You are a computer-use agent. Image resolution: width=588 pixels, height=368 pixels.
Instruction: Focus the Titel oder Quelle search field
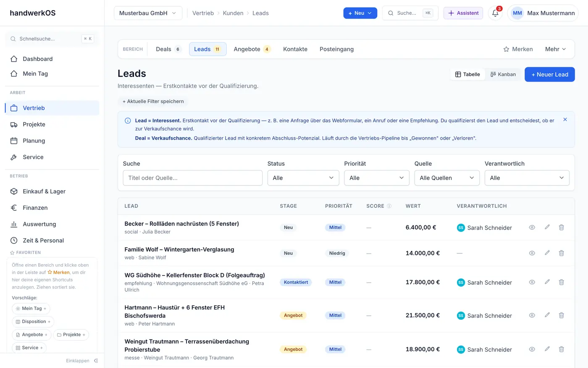(193, 178)
